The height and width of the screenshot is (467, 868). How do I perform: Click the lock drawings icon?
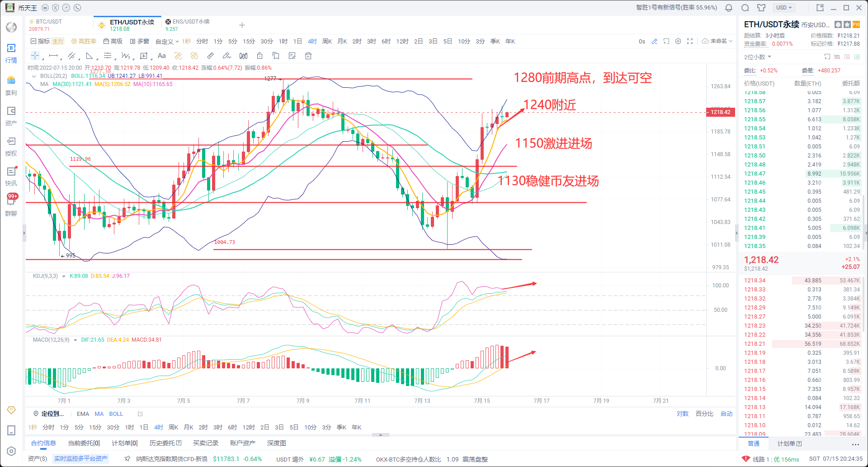coord(259,56)
